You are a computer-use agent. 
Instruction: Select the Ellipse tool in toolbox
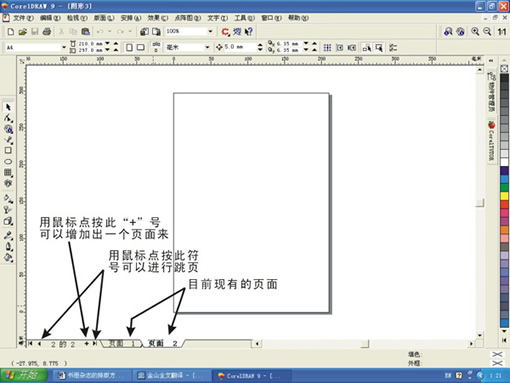pyautogui.click(x=8, y=162)
